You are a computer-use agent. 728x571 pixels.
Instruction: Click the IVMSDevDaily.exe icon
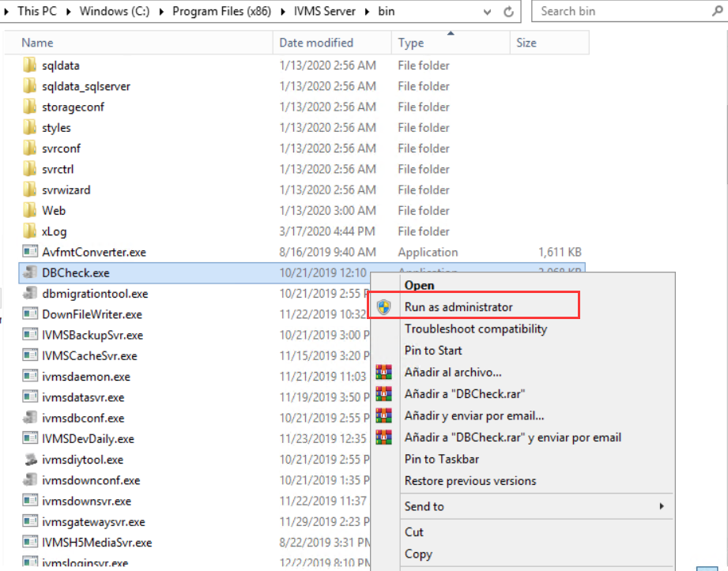point(30,438)
